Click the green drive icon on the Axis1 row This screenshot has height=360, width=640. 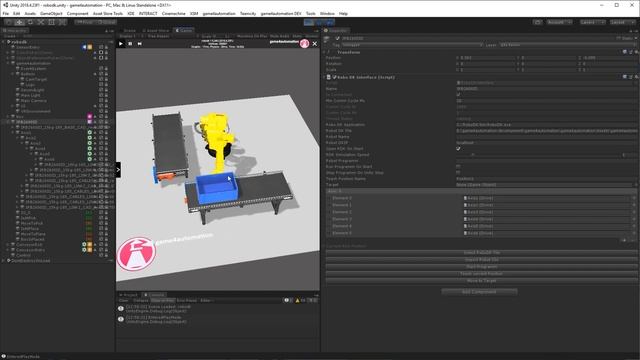(89, 133)
